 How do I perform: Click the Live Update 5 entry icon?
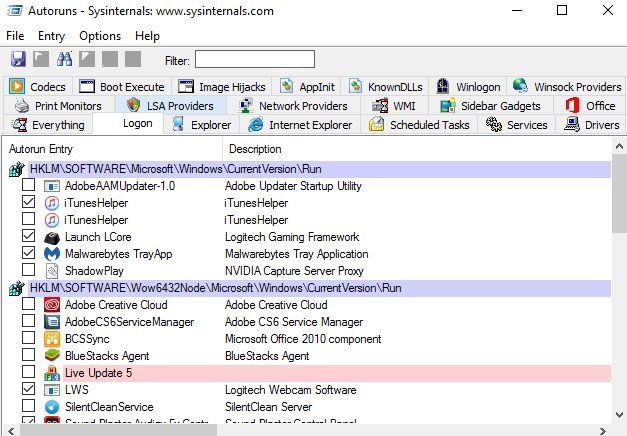pyautogui.click(x=52, y=373)
